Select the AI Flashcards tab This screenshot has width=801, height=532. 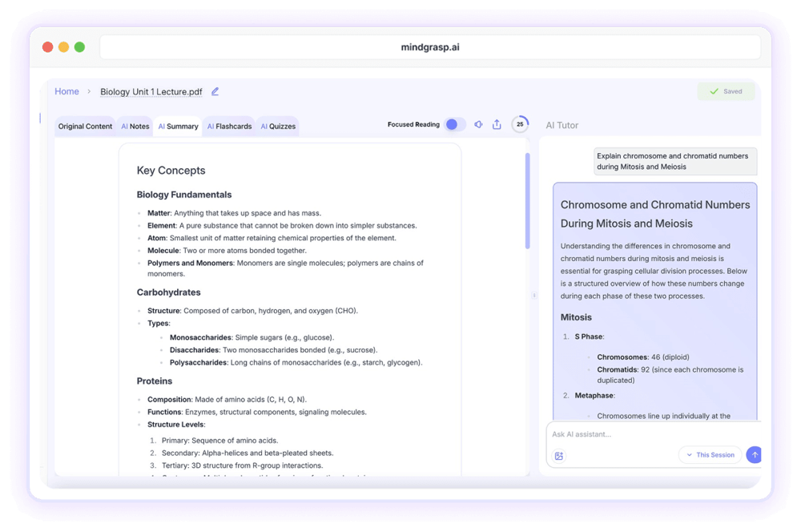point(229,127)
